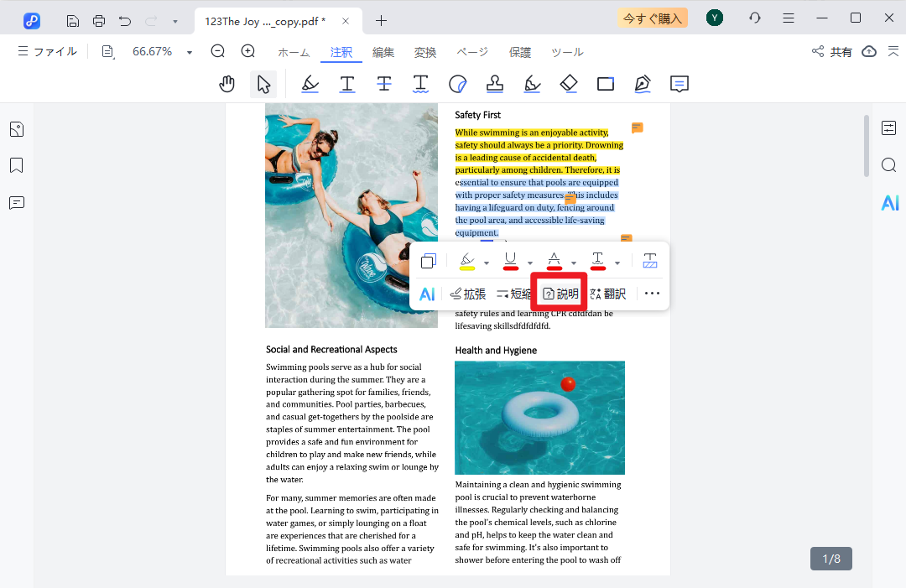Image resolution: width=906 pixels, height=588 pixels.
Task: Open the ファイル menu
Action: pyautogui.click(x=47, y=52)
